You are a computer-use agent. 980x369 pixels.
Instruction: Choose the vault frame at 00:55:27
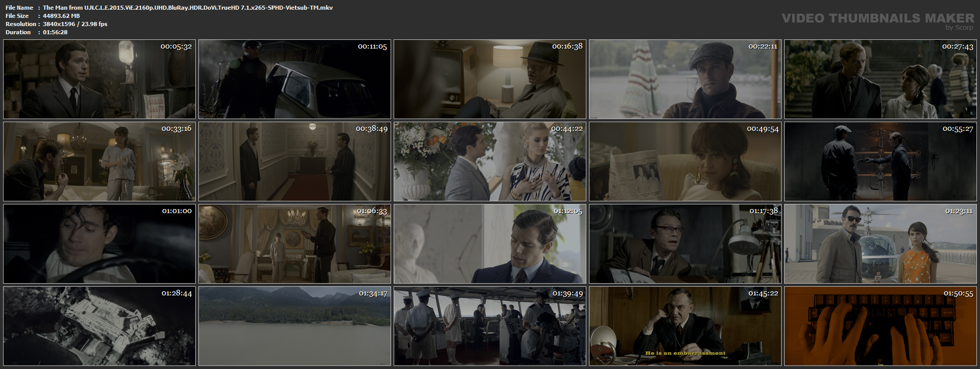[880, 162]
